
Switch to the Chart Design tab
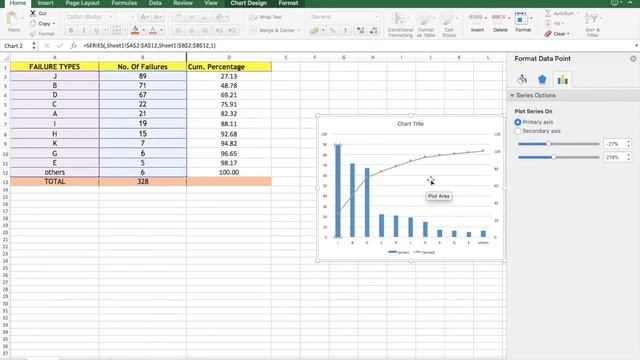click(x=248, y=3)
